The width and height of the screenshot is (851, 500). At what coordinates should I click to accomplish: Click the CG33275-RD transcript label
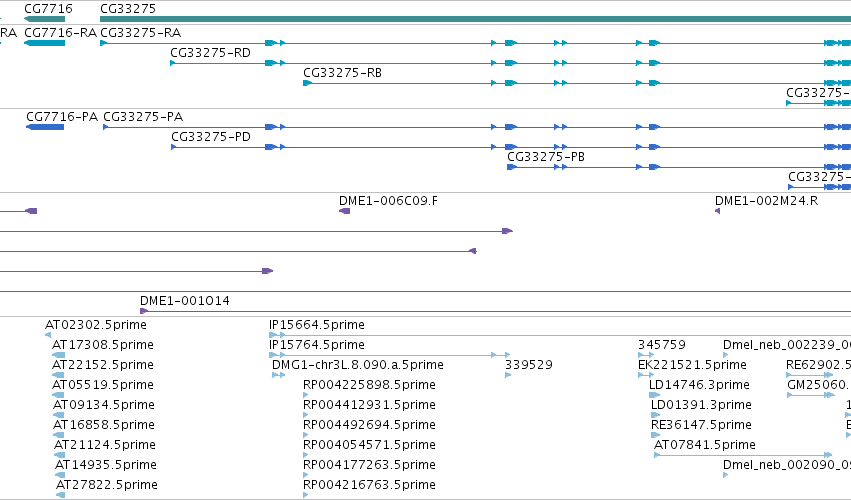pyautogui.click(x=211, y=53)
